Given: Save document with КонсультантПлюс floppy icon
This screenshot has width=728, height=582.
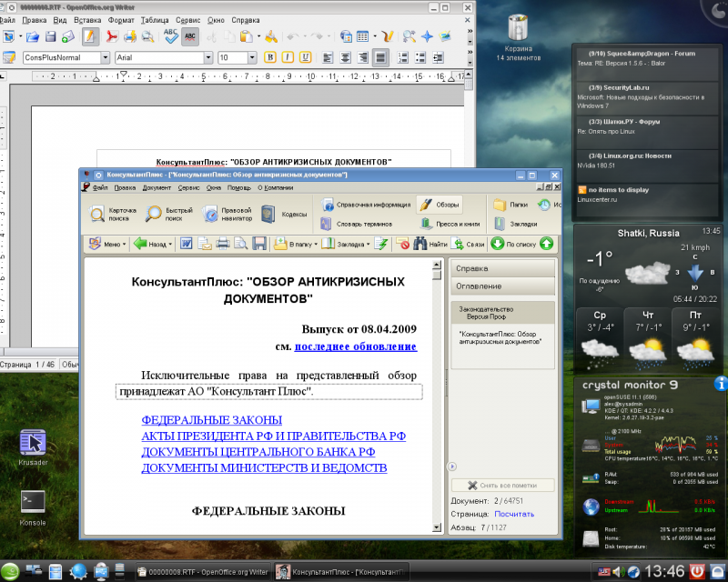Looking at the screenshot, I should 259,244.
